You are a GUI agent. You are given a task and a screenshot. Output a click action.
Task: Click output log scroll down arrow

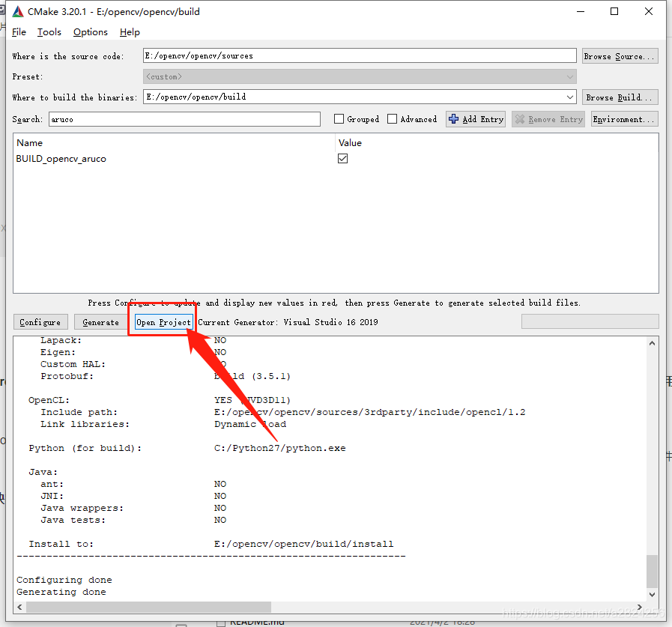tap(652, 595)
